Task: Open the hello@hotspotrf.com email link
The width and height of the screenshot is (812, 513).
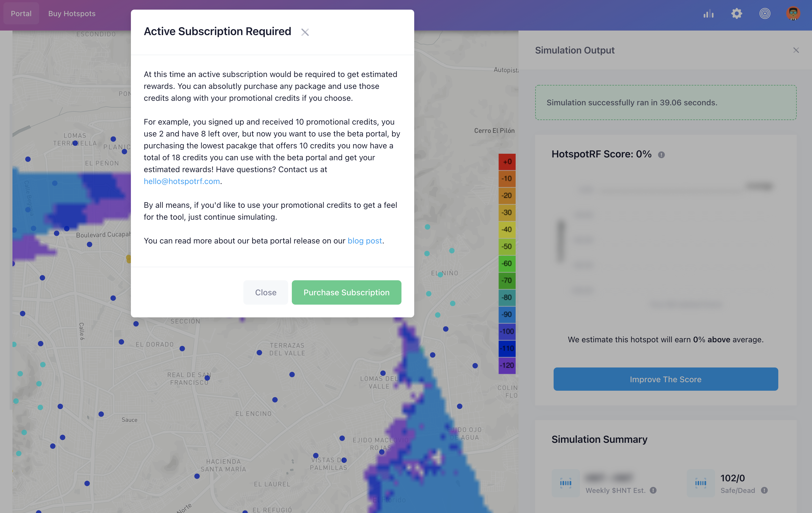Action: [x=182, y=181]
